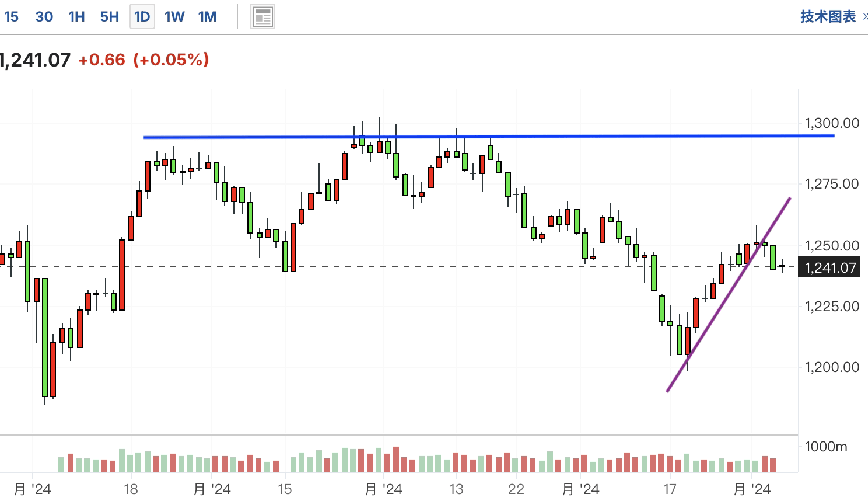Image resolution: width=868 pixels, height=501 pixels.
Task: Click the (+0.05%) percent change value
Action: point(171,60)
